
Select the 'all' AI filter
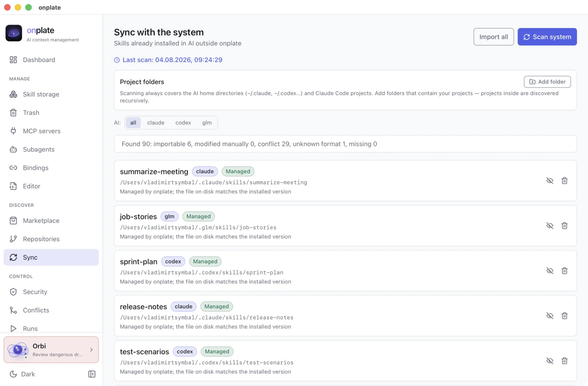pos(133,123)
